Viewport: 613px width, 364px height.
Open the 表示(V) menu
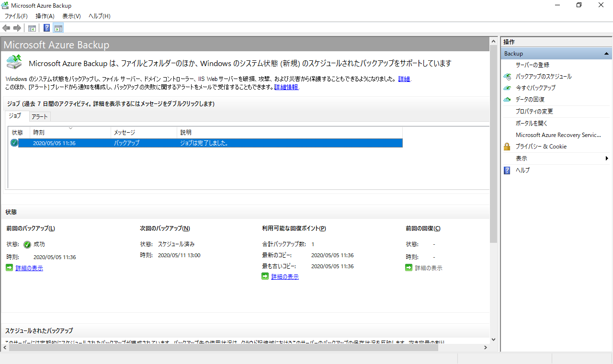[71, 16]
